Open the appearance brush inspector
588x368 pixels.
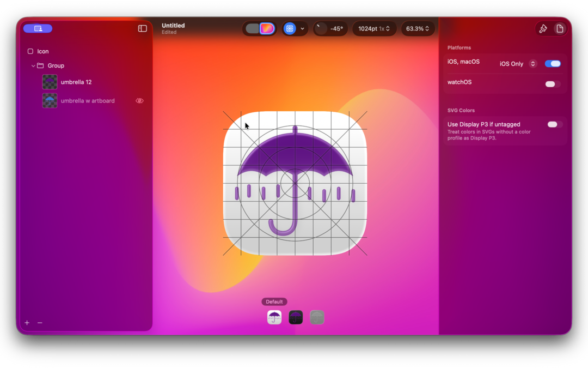coord(543,28)
